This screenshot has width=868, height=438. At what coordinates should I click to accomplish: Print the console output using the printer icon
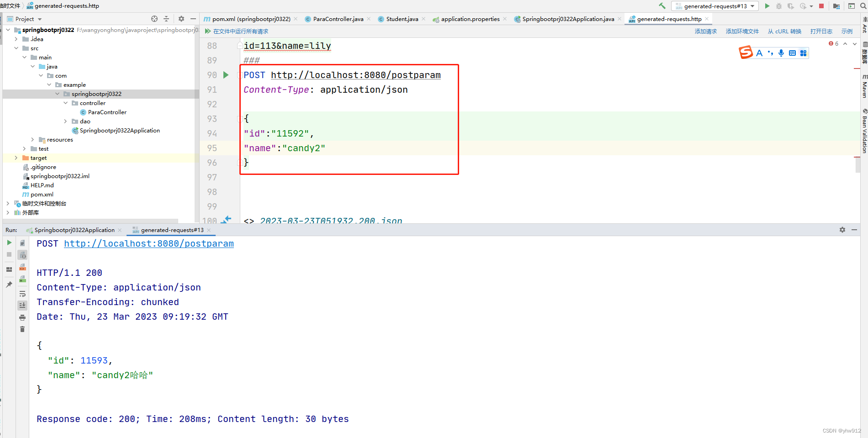pos(22,317)
